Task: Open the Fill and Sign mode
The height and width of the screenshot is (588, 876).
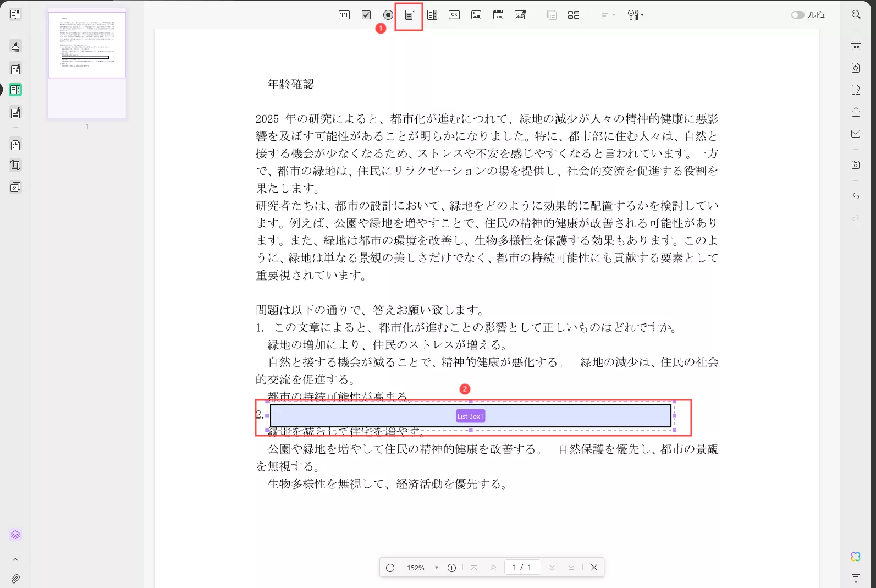Action: [15, 113]
